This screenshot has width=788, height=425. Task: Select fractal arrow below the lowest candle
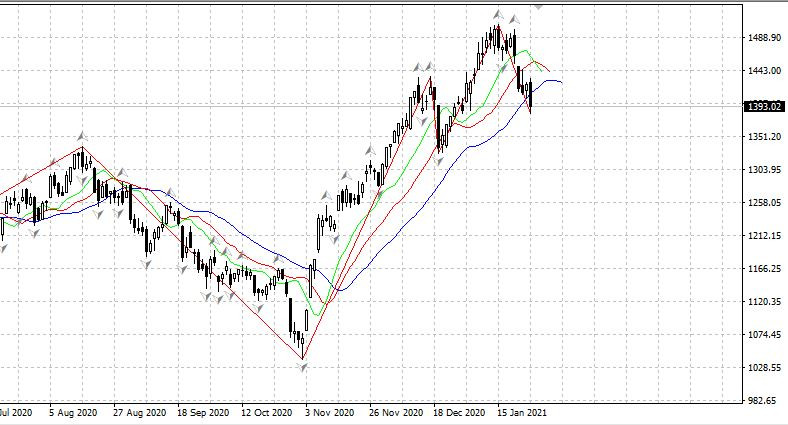point(302,368)
